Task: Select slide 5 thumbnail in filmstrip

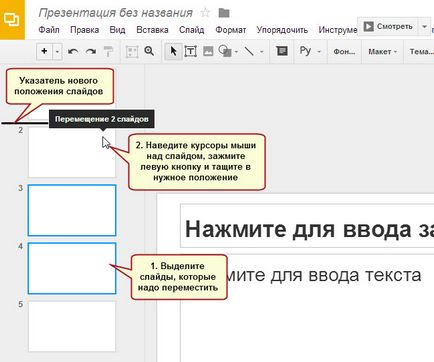Action: (x=72, y=326)
